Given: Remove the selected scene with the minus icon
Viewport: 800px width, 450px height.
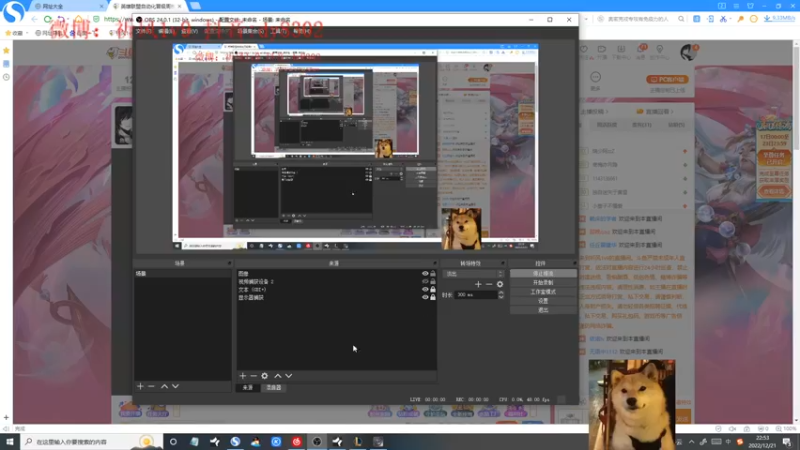Looking at the screenshot, I should [152, 386].
